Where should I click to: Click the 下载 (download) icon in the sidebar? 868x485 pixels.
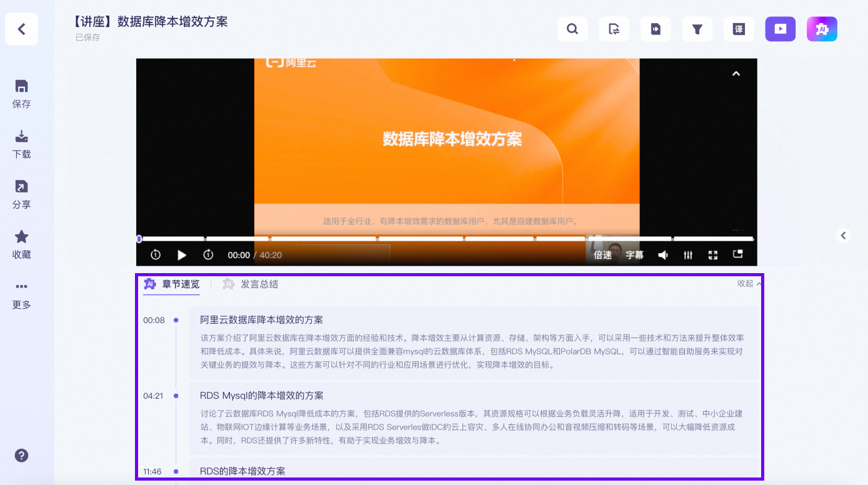21,142
